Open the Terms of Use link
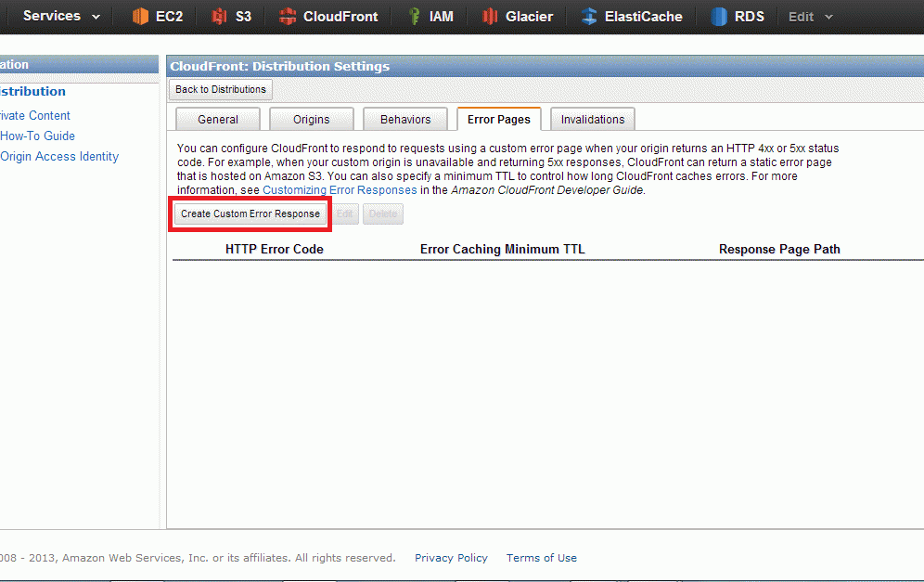Screen dimensions: 924x582 pos(542,558)
